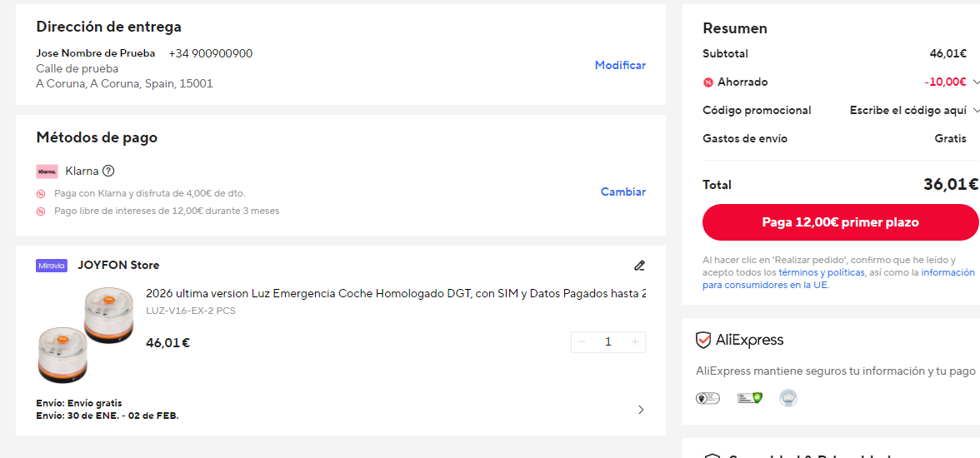Click the Total amount 36,01€
This screenshot has width=980, height=458.
(x=951, y=184)
